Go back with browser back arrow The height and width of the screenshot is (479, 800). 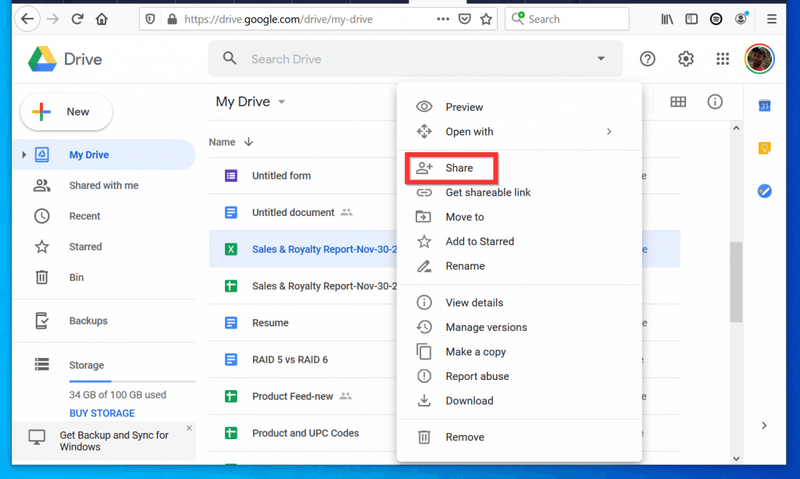pos(27,19)
